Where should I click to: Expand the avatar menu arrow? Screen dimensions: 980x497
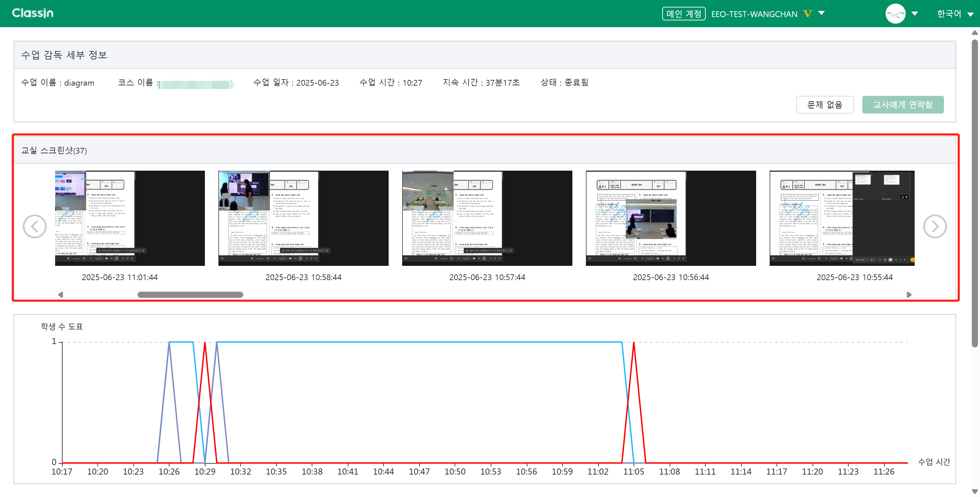tap(915, 14)
